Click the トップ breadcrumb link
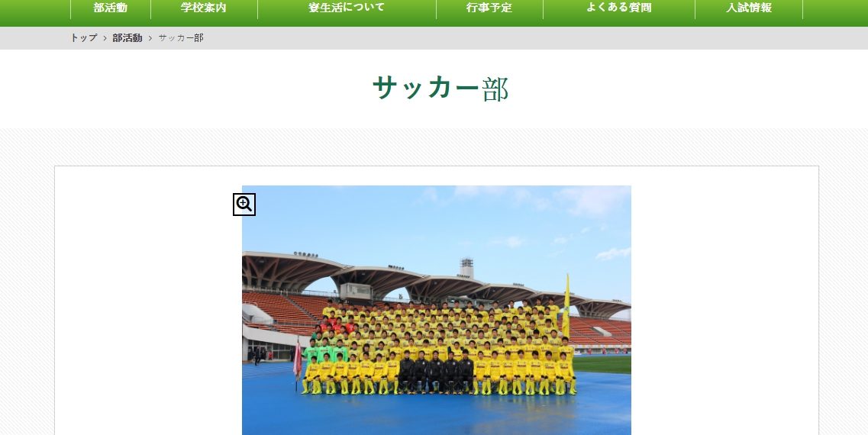Screen dimensions: 868x435 83,37
